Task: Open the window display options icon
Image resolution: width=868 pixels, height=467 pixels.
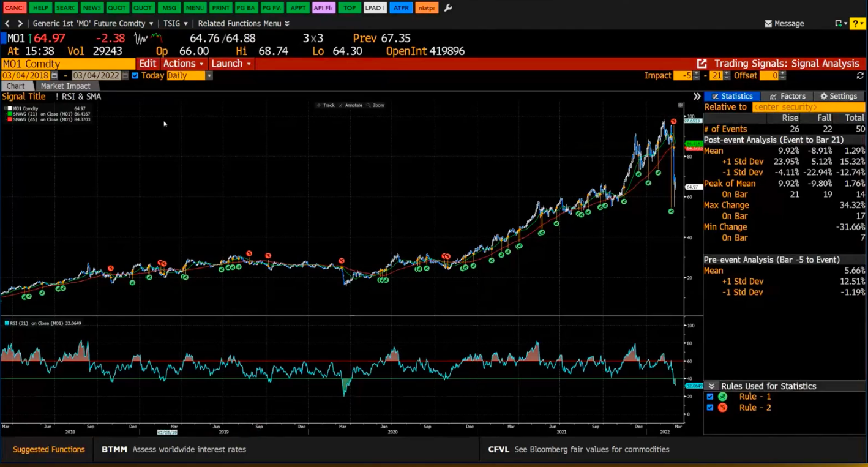Action: pyautogui.click(x=840, y=23)
